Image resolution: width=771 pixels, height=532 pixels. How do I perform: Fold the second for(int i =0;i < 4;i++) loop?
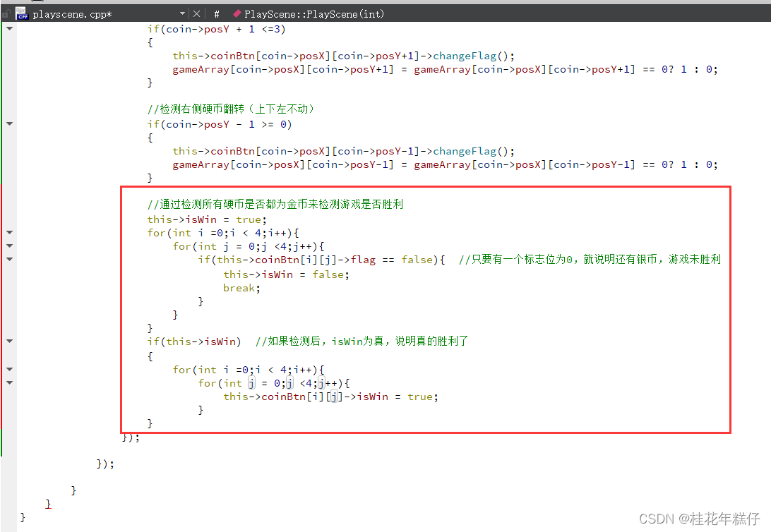coord(9,369)
